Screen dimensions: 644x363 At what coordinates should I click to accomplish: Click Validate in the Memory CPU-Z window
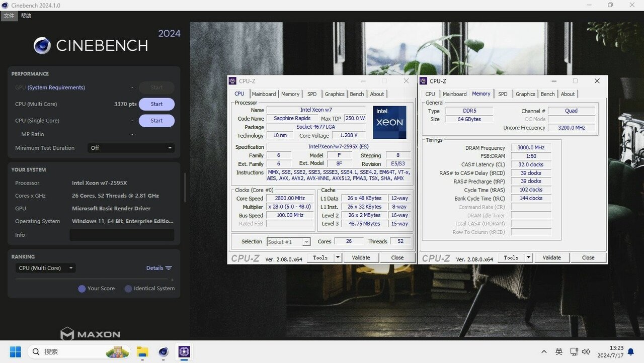[x=551, y=257]
